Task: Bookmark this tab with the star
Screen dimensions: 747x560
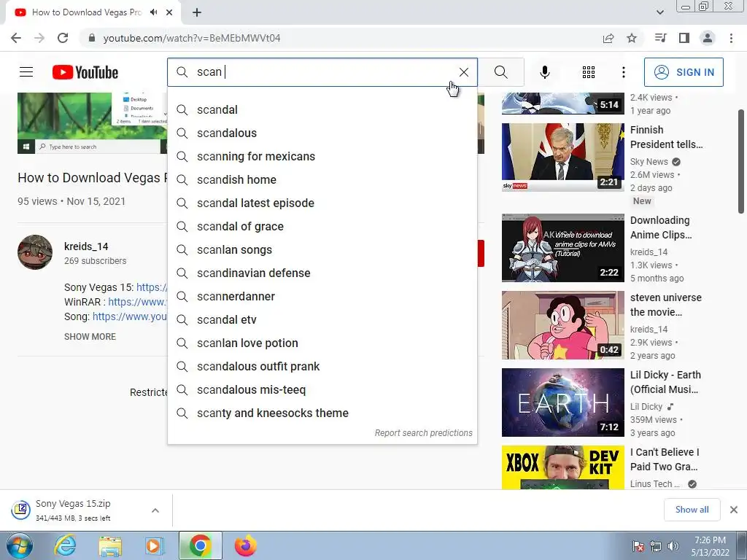Action: 632,38
